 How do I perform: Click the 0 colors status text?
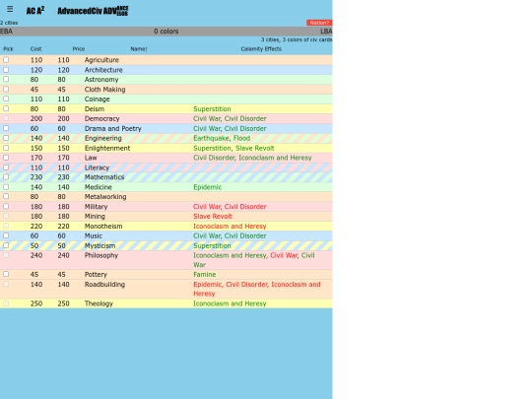click(166, 32)
